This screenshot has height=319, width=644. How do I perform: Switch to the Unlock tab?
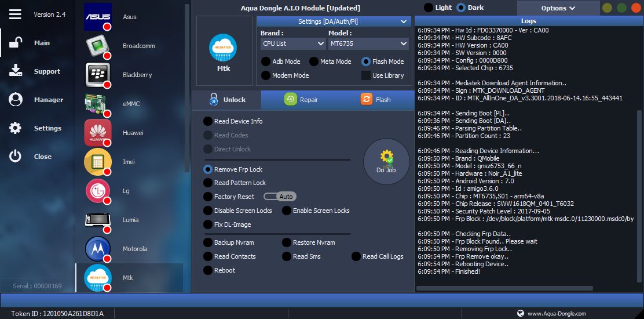(x=226, y=100)
